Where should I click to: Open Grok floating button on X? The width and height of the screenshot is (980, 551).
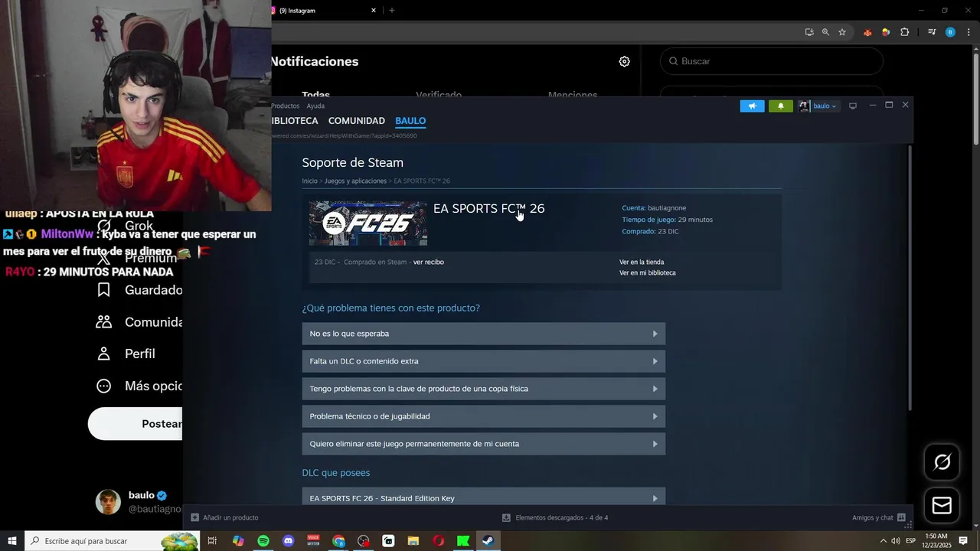click(942, 461)
